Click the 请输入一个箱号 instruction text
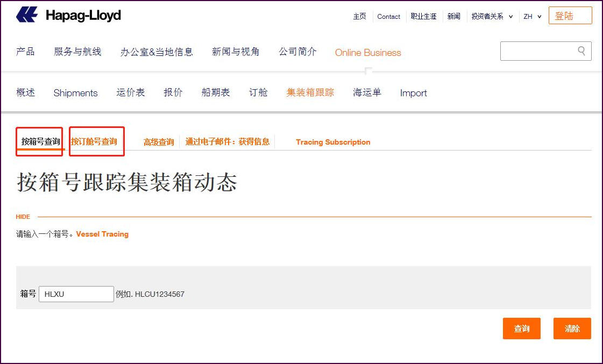This screenshot has width=603, height=364. tap(45, 234)
